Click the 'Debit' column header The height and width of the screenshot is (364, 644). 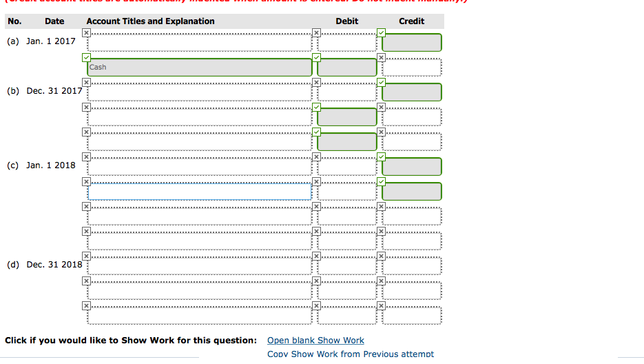(347, 21)
